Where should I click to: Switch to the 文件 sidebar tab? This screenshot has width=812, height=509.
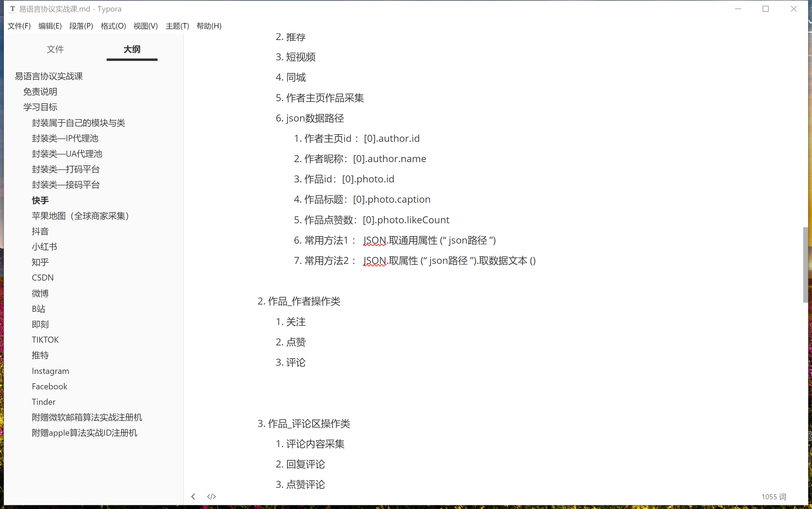tap(55, 49)
